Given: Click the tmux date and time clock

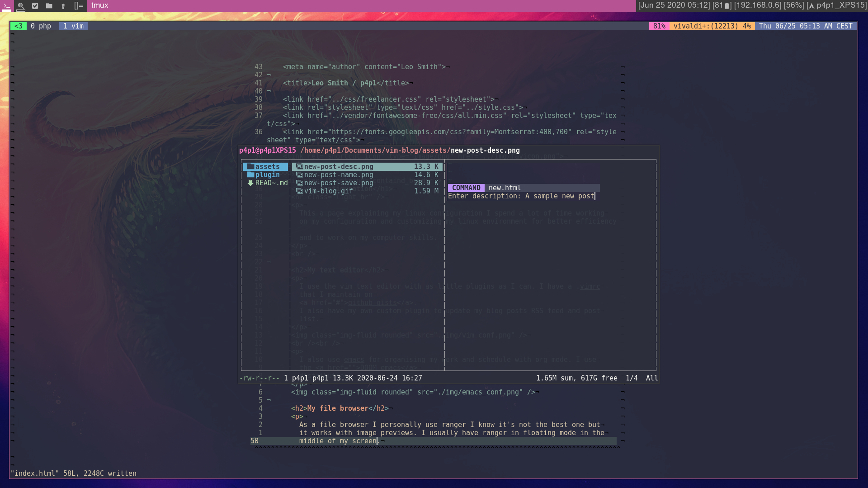Looking at the screenshot, I should pyautogui.click(x=805, y=26).
